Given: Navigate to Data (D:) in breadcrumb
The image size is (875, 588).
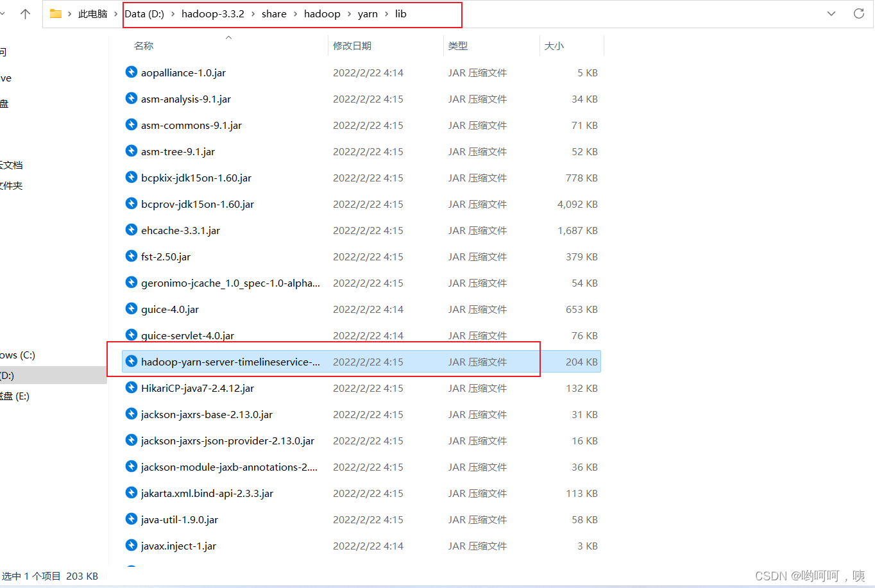Looking at the screenshot, I should pyautogui.click(x=144, y=14).
